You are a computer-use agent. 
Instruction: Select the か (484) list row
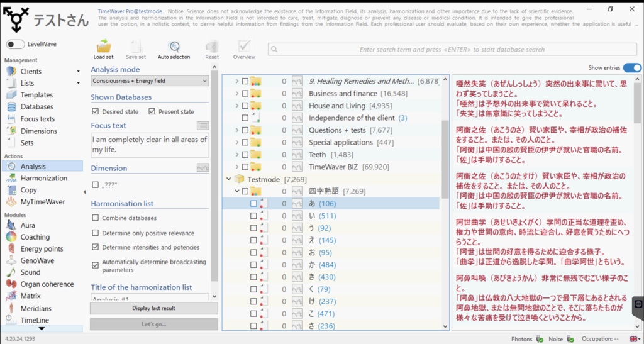click(x=331, y=265)
